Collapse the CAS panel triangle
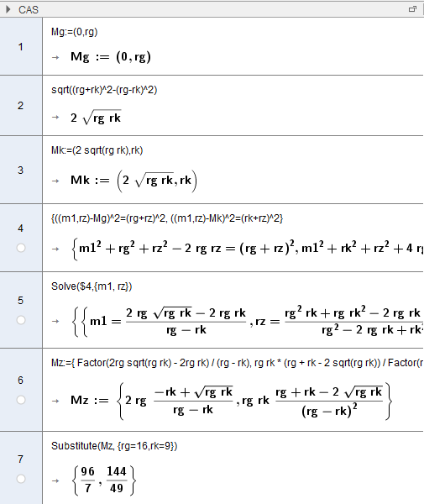424x504 pixels. click(8, 9)
